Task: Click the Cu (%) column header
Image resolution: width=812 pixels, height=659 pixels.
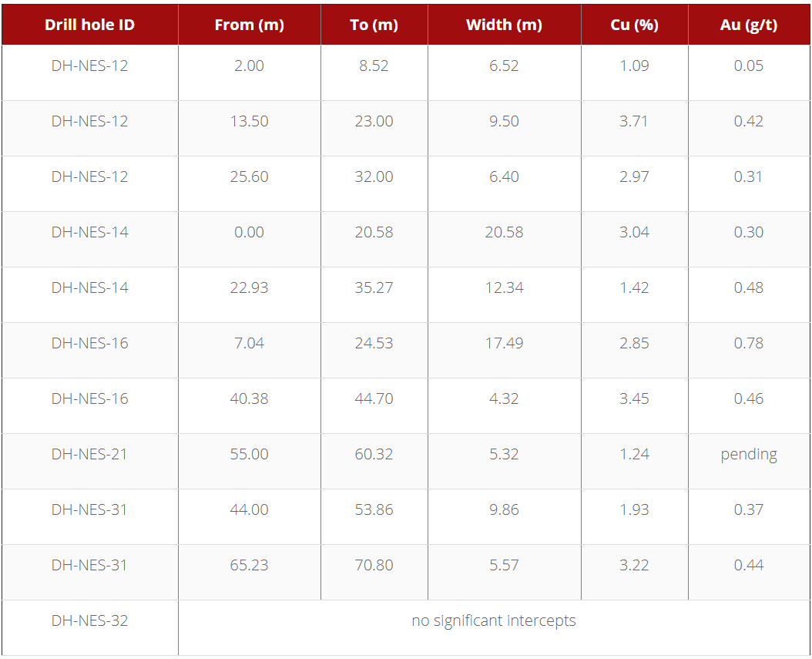Action: (x=634, y=25)
